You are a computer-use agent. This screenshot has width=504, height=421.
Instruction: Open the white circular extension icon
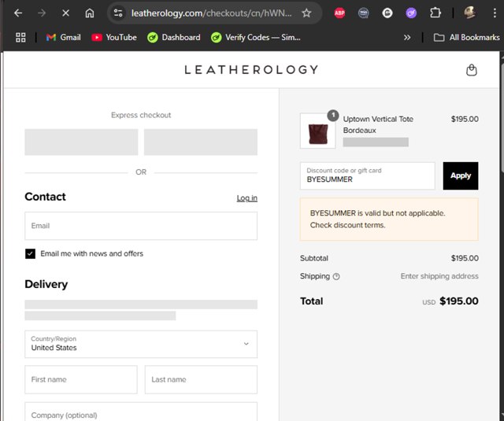pyautogui.click(x=387, y=13)
